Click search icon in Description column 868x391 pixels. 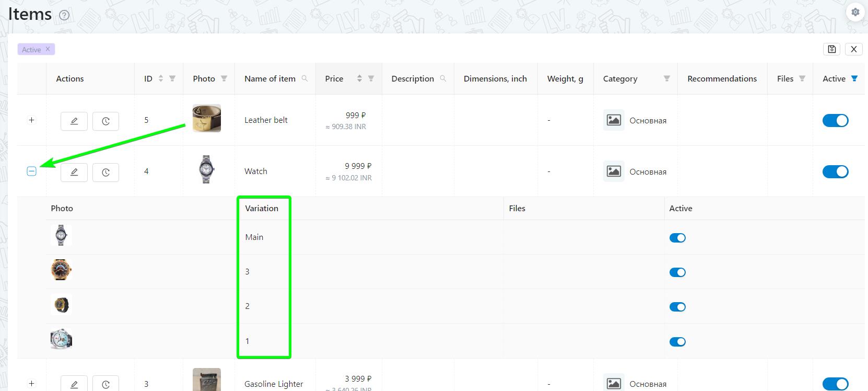pos(443,78)
